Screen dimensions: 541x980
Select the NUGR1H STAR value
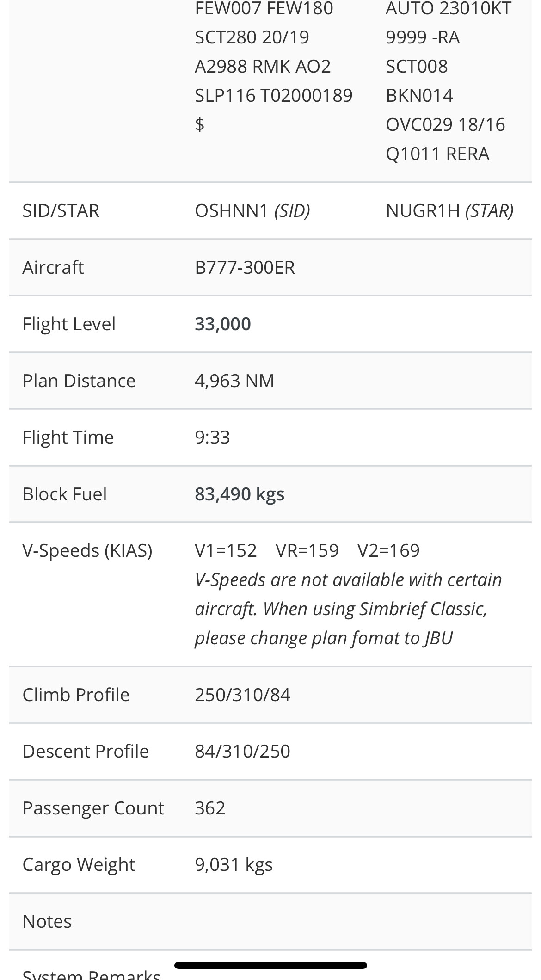coord(423,211)
